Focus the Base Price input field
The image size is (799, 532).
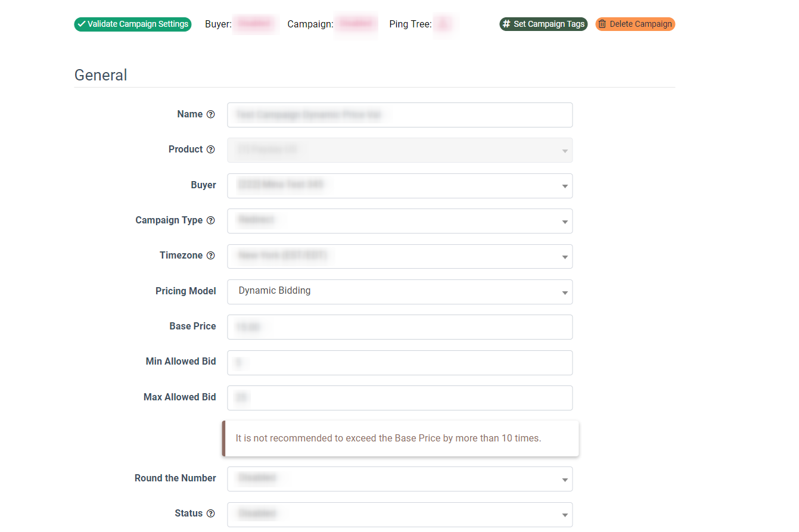pos(399,327)
